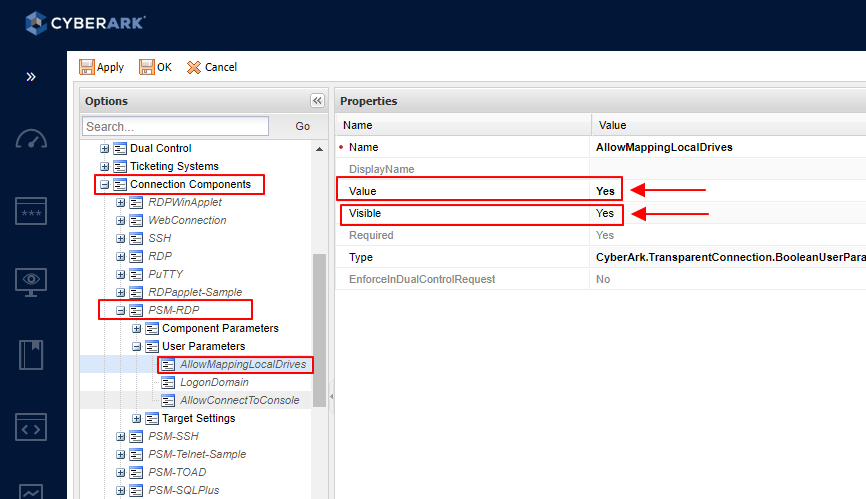Viewport: 866px width, 499px height.
Task: Select AllowMappingLocalDrives parameter
Action: point(243,364)
